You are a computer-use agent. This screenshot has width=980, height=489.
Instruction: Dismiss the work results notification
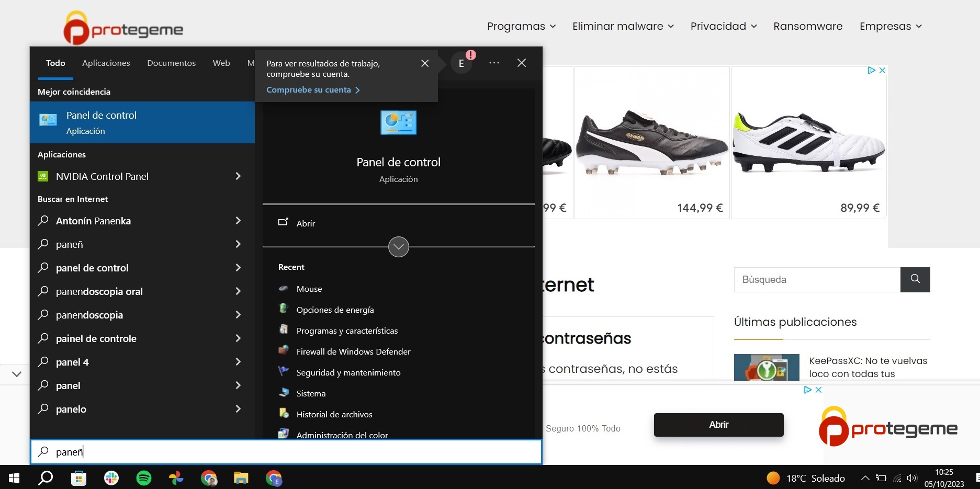point(425,63)
